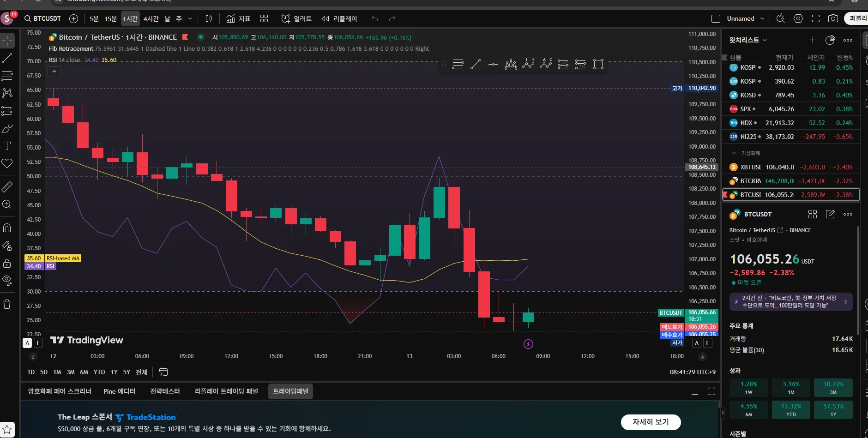Open the indicator templates grid icon
The image size is (868, 438).
[264, 18]
